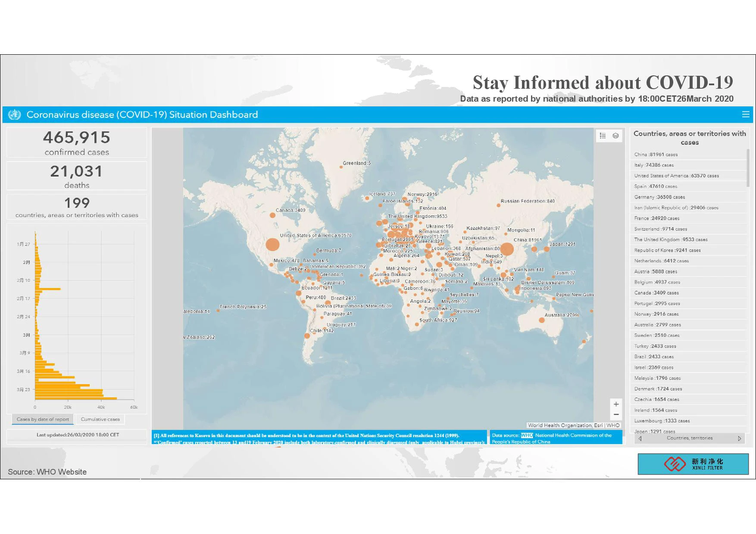Click the countries list scrollbar
Viewport: 756px width, 534px height.
pyautogui.click(x=748, y=168)
